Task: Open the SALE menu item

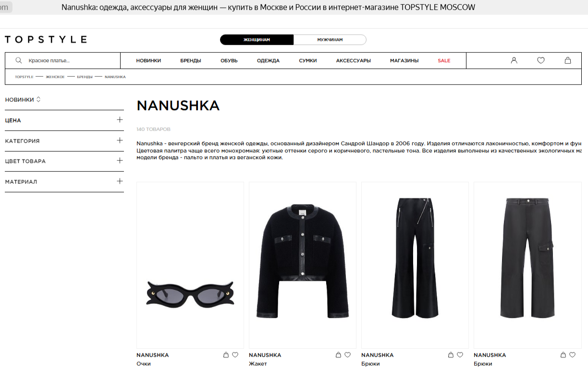Action: pos(444,61)
